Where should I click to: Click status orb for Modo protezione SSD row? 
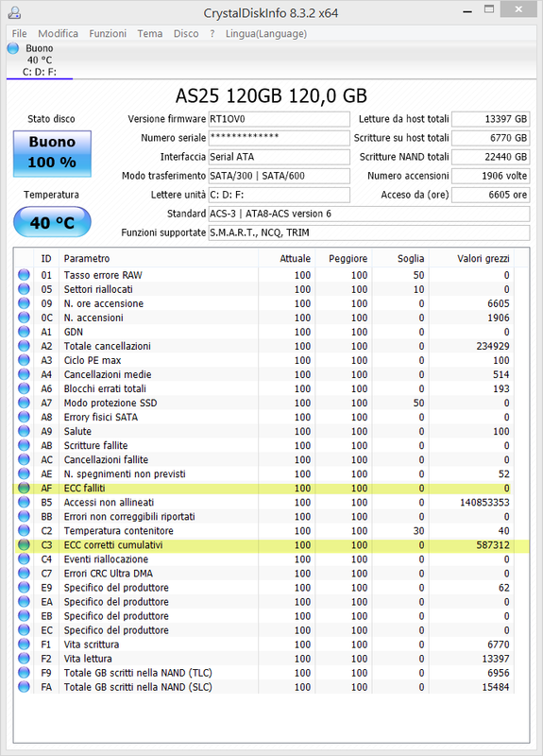(24, 404)
